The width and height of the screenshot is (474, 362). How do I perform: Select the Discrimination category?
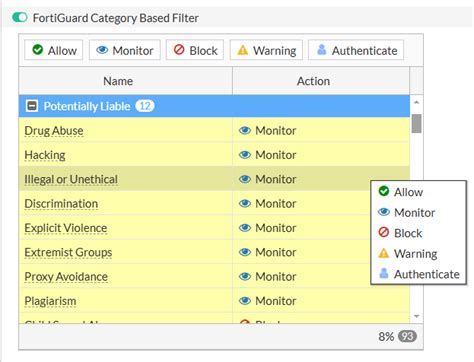pyautogui.click(x=61, y=204)
